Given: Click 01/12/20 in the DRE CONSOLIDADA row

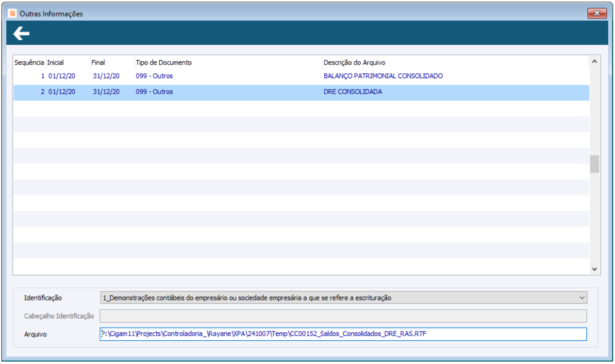Looking at the screenshot, I should pos(62,92).
